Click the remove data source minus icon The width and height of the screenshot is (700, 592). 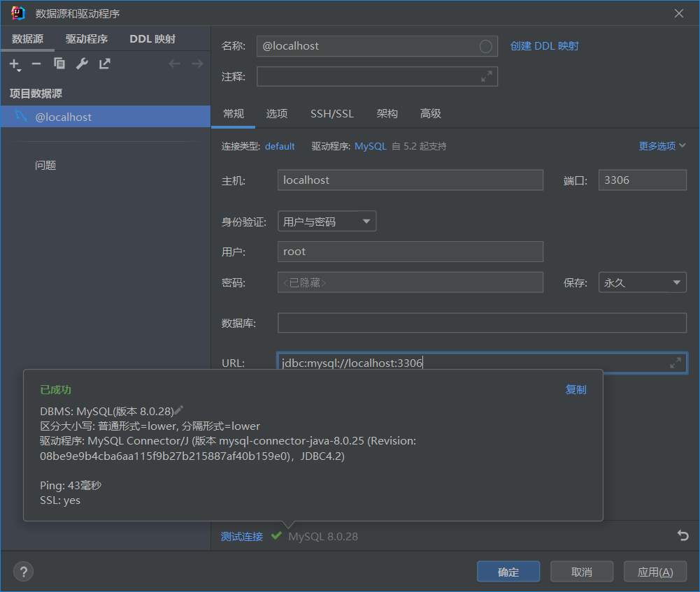pyautogui.click(x=36, y=64)
